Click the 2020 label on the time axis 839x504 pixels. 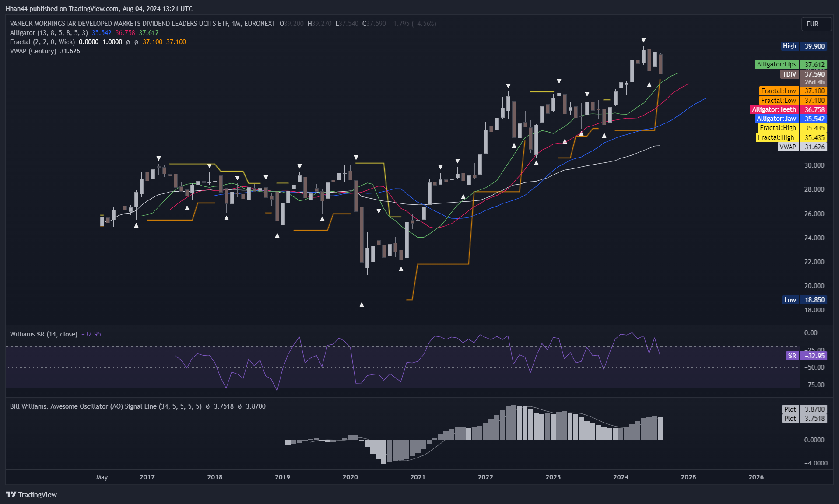[350, 477]
